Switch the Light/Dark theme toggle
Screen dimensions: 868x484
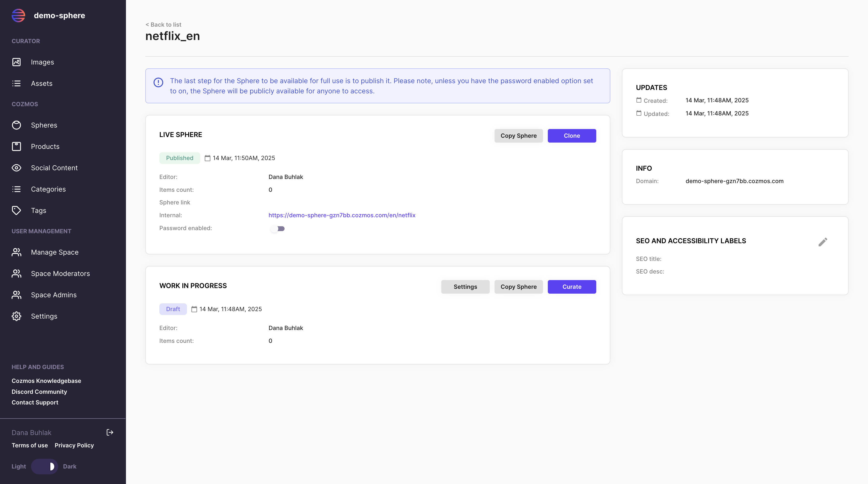click(45, 466)
